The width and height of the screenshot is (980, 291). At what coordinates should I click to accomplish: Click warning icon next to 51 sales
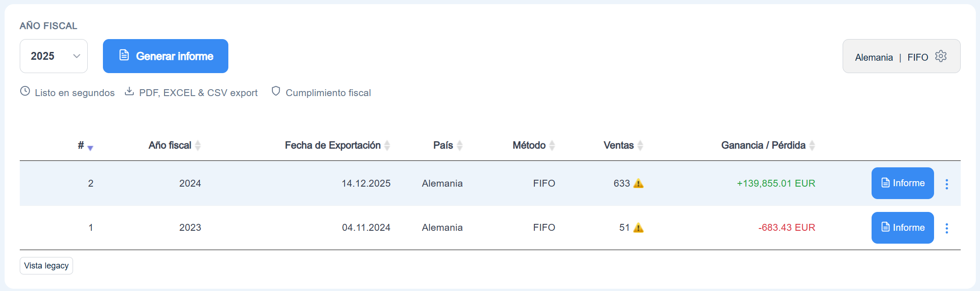pos(638,228)
